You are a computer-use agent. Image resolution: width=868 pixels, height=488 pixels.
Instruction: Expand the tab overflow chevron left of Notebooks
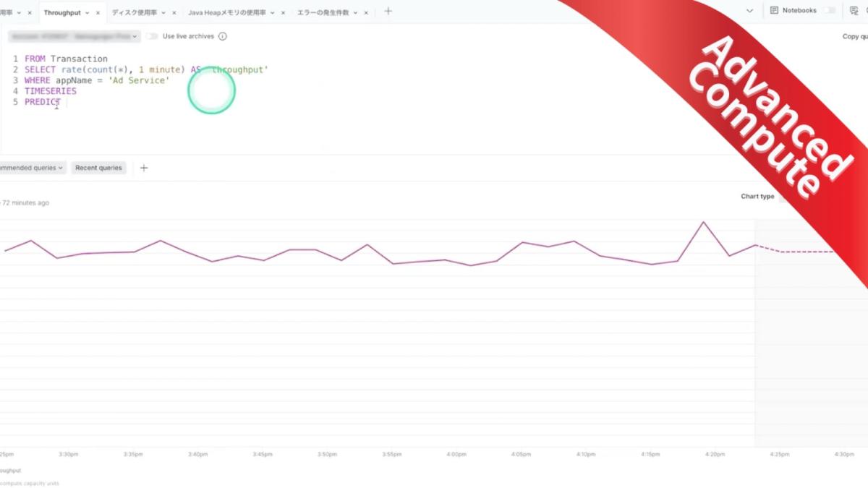(749, 11)
